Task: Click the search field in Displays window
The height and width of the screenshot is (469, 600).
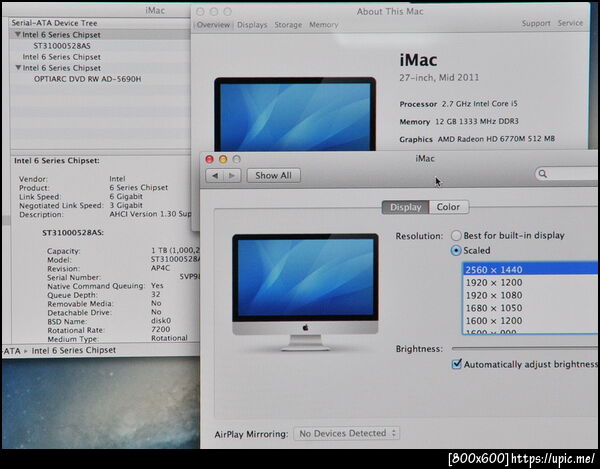Action: (x=566, y=174)
